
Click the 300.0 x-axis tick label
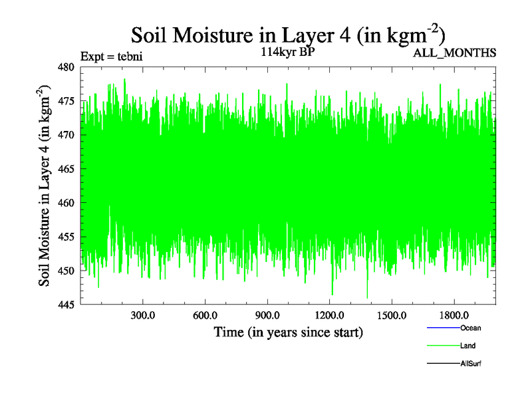(142, 315)
